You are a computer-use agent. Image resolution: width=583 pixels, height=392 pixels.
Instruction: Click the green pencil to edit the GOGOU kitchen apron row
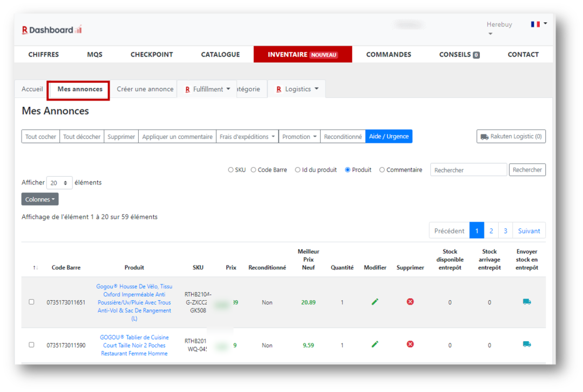coord(375,344)
